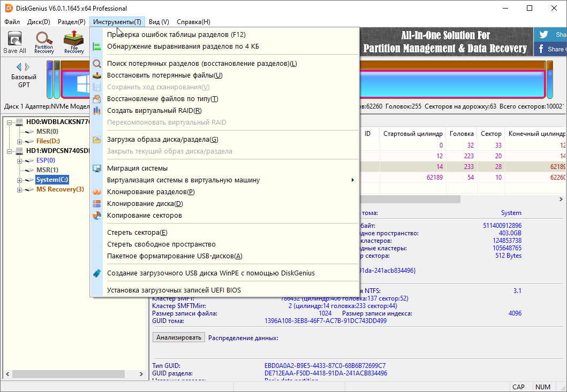This screenshot has height=392, width=567.
Task: Click the Save All toolbar icon
Action: click(x=14, y=42)
